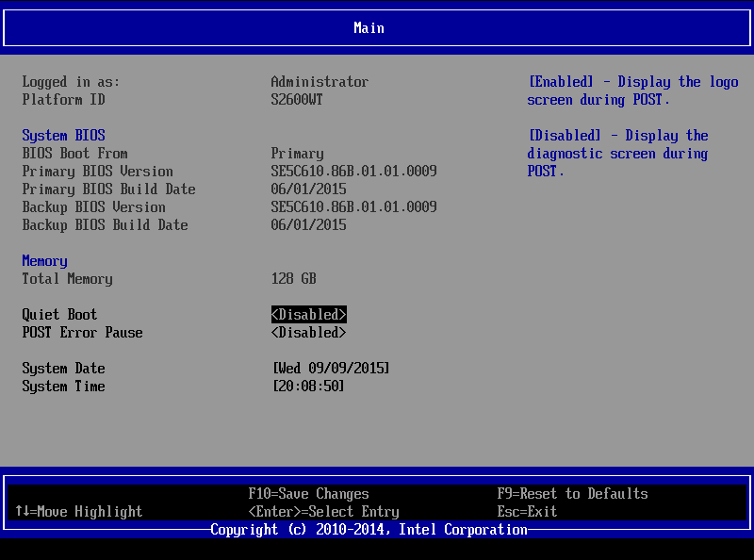Click the Platform ID S2600WT value

(298, 99)
